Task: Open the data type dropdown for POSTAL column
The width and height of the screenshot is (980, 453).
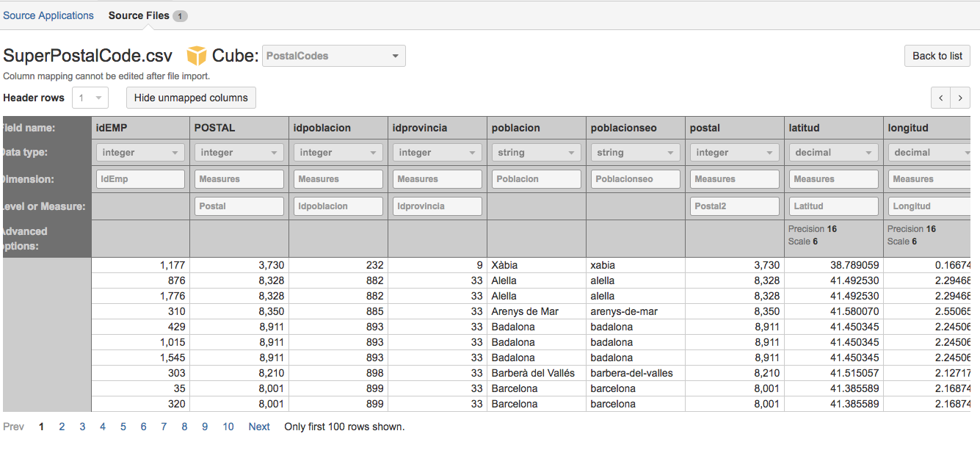Action: (x=239, y=152)
